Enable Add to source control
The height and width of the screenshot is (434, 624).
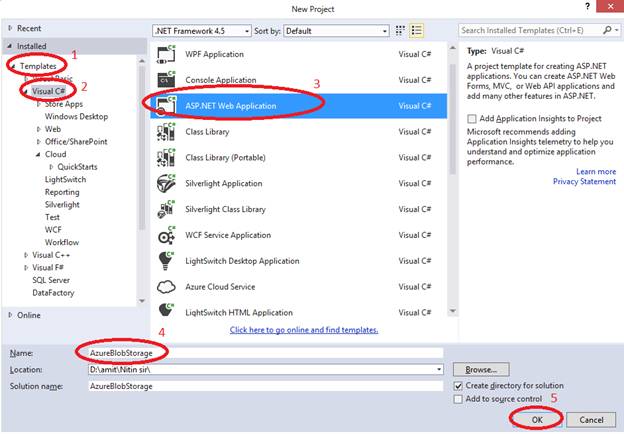click(x=458, y=399)
